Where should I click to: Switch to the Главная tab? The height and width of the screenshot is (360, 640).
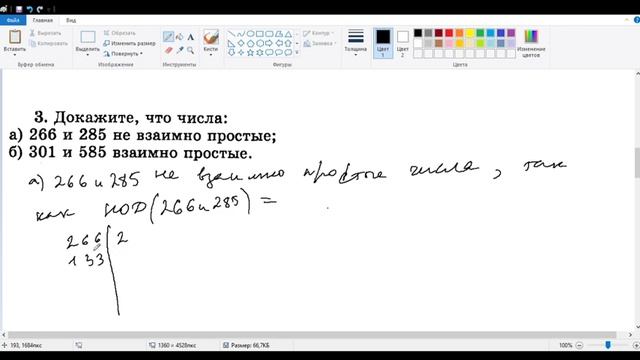click(x=42, y=20)
